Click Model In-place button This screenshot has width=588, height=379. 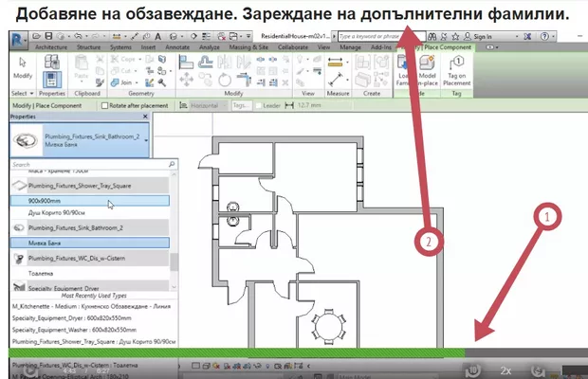[427, 70]
